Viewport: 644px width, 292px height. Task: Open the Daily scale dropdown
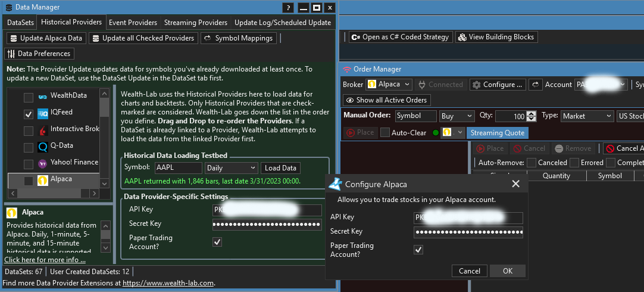(x=231, y=168)
